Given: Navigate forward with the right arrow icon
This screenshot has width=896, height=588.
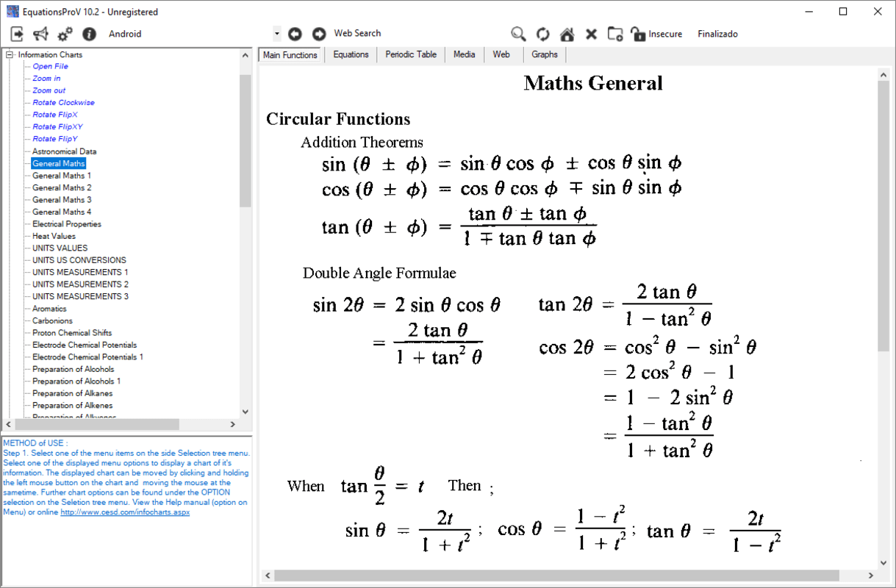Looking at the screenshot, I should pos(319,33).
